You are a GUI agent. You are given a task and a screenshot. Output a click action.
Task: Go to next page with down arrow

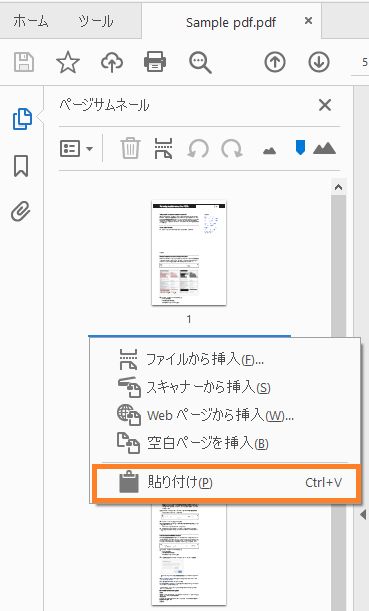point(319,62)
